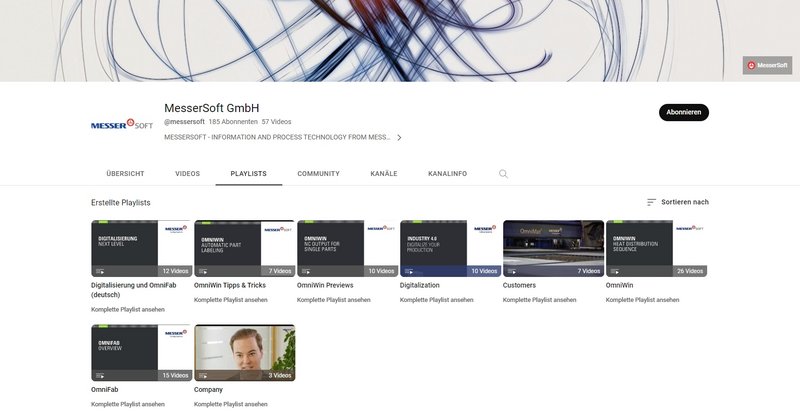800x414 pixels.
Task: Open Digitalisierung und OmniFab (deutsch) playlist title
Action: tap(134, 290)
